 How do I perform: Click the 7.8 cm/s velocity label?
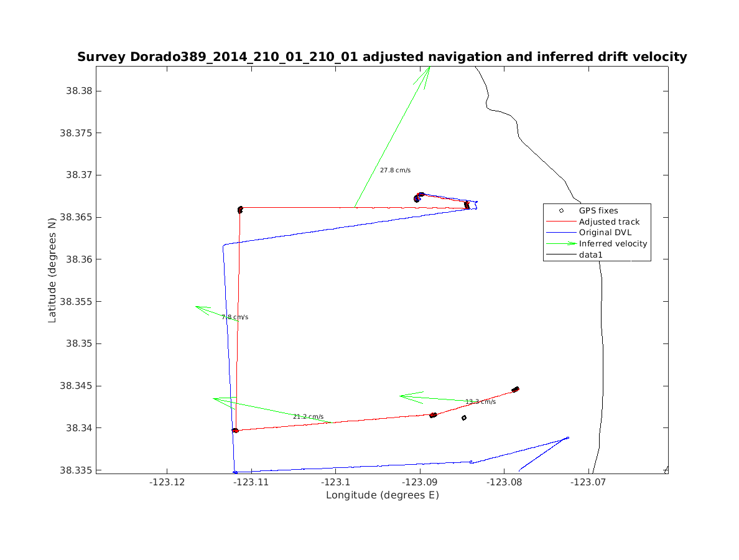(235, 317)
